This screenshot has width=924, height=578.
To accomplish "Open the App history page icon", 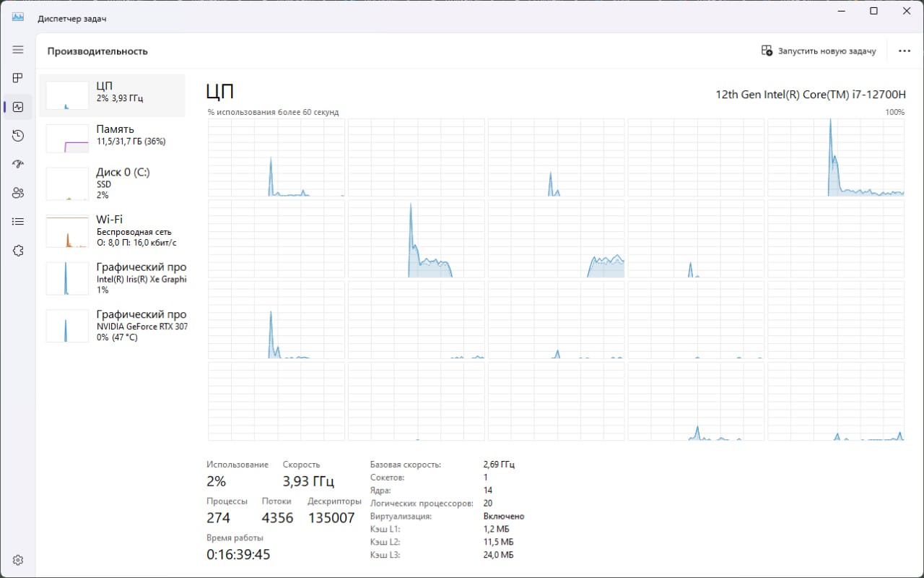I will tap(18, 136).
